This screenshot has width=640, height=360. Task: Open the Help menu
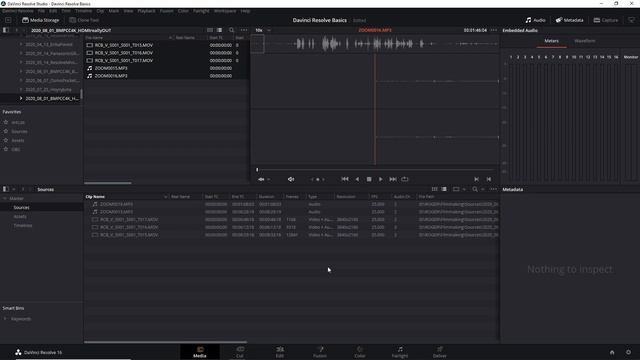(x=245, y=11)
